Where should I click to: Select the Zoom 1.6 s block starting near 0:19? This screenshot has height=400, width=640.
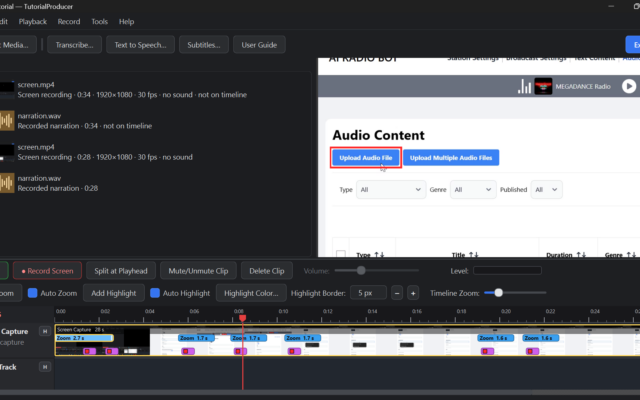(x=496, y=338)
